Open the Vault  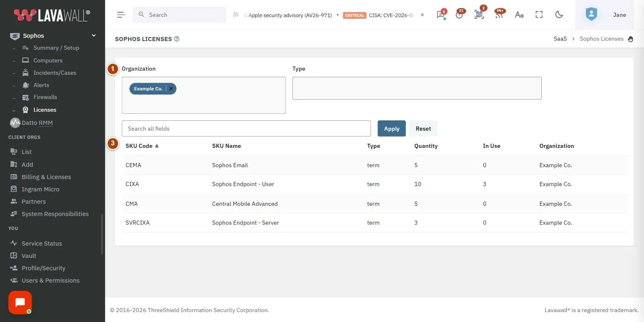coord(29,256)
